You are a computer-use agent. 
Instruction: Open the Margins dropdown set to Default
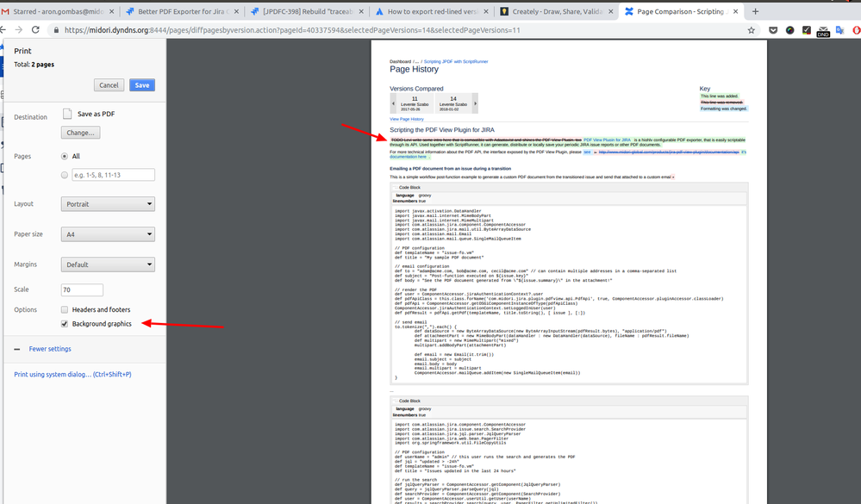[108, 264]
